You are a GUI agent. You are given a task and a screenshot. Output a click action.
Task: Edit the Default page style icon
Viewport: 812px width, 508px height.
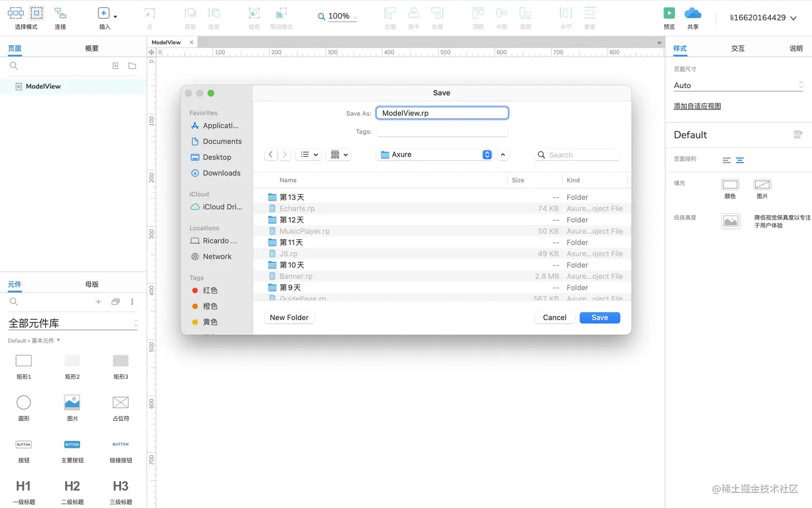[x=798, y=135]
